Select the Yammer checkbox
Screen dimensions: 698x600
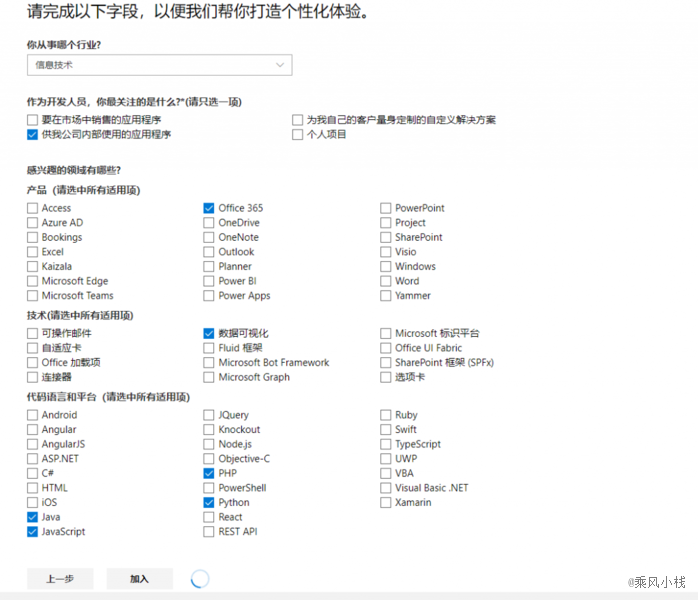click(x=386, y=296)
